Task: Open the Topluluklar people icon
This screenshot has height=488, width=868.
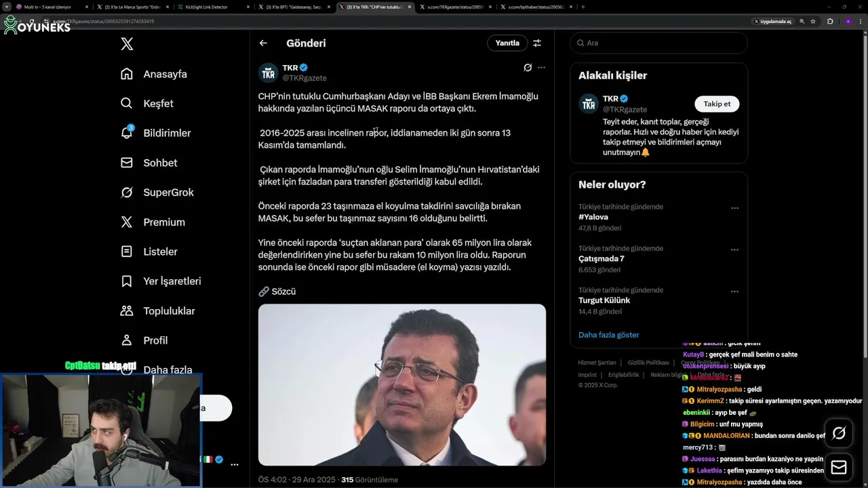Action: coord(127,311)
